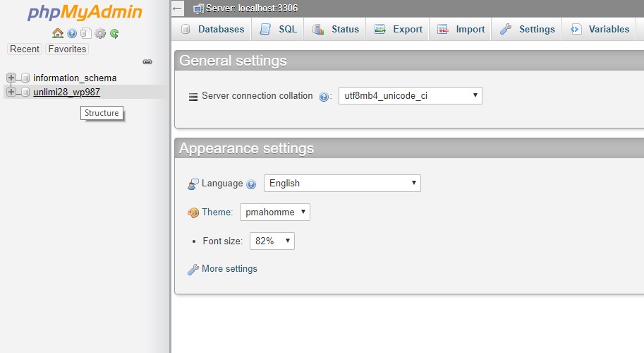Click the collation list icon
The image size is (644, 353).
coord(193,97)
